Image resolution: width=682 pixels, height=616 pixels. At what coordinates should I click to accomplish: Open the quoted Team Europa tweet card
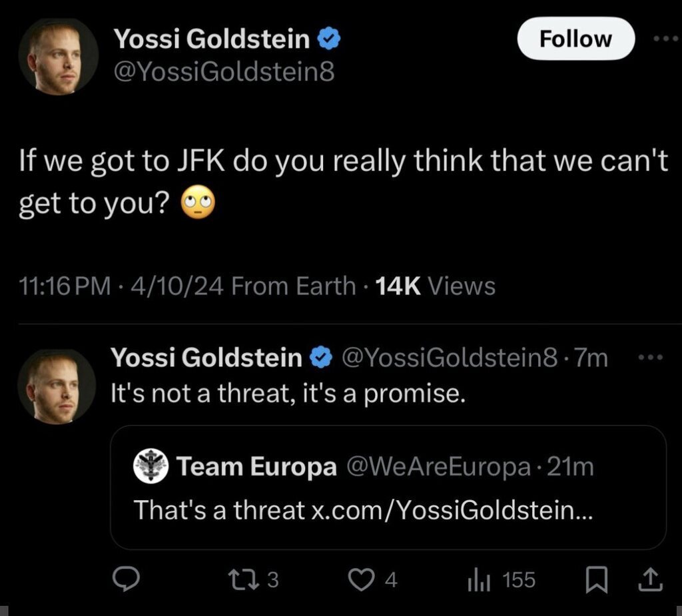point(388,488)
